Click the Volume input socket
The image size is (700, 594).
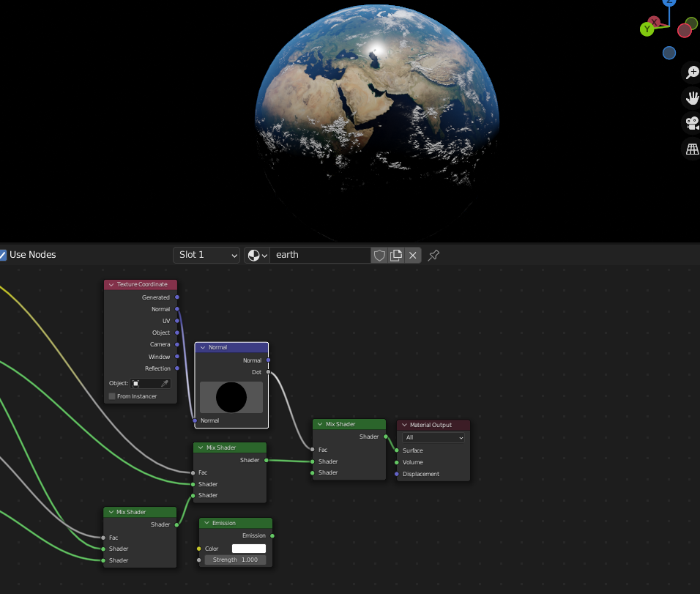point(397,462)
